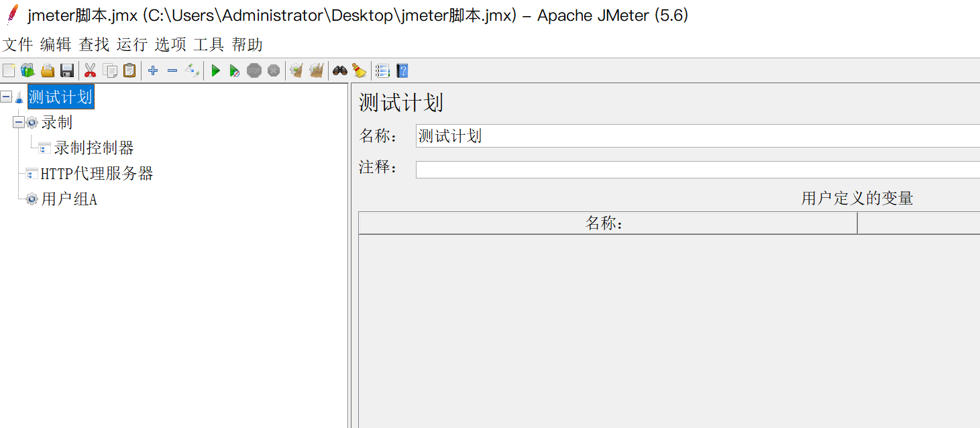Open the 查找 menu
Screen dimensions: 980x428
(94, 45)
